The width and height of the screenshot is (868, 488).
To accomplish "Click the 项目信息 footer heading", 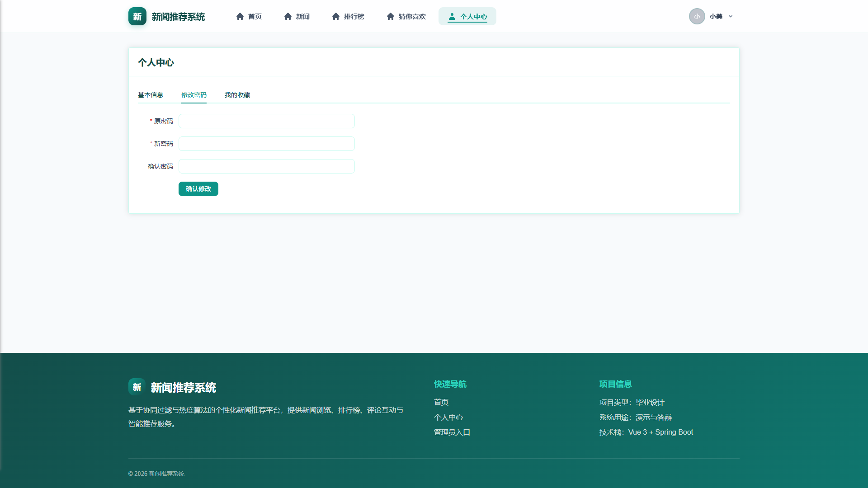I will (x=616, y=384).
